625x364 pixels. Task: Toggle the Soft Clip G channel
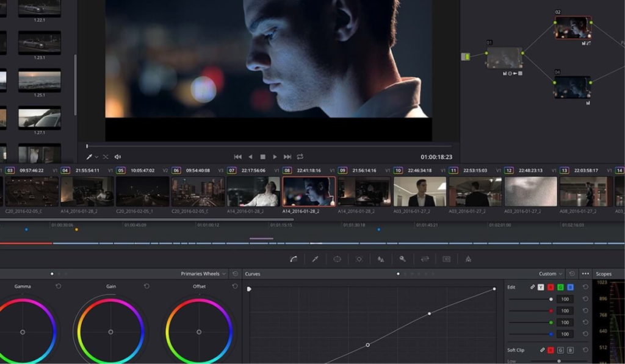pos(560,350)
